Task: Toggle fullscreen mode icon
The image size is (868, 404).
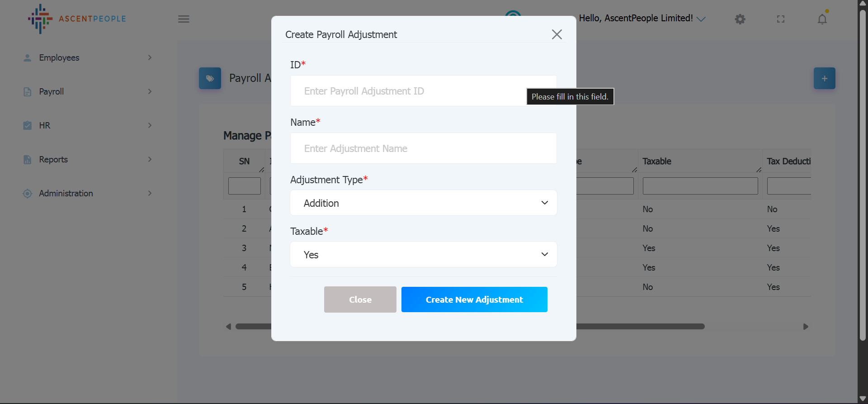Action: (781, 19)
